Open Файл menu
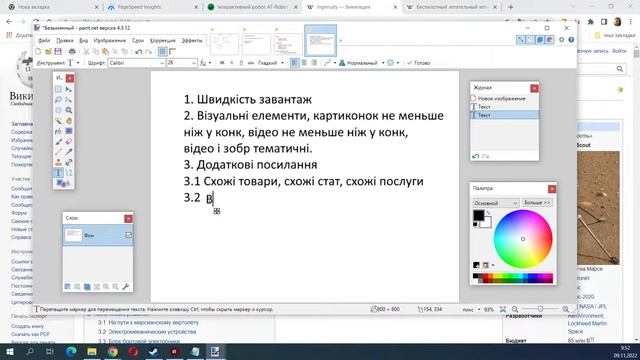This screenshot has height=360, width=640. (x=44, y=40)
